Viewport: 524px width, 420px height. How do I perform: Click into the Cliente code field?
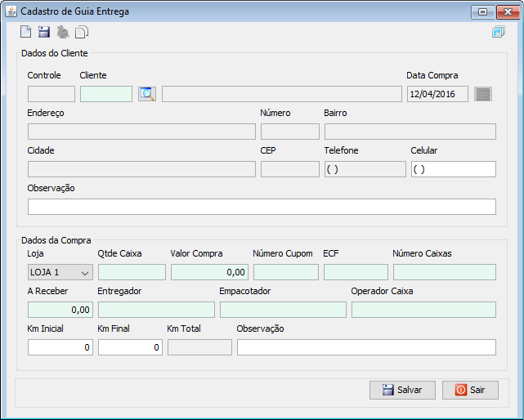point(106,94)
